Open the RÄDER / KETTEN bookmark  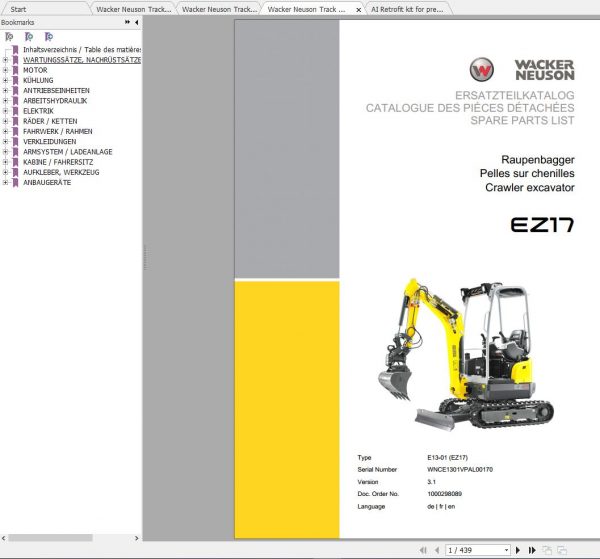point(50,121)
